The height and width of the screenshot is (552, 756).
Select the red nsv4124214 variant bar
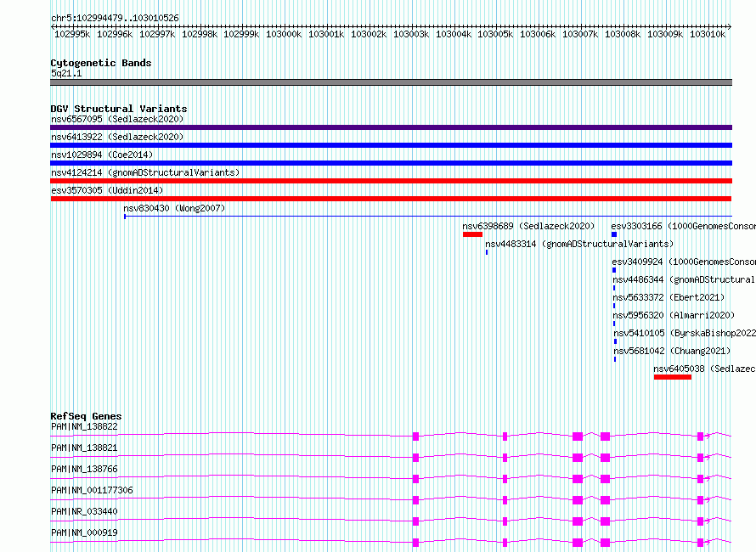[391, 181]
